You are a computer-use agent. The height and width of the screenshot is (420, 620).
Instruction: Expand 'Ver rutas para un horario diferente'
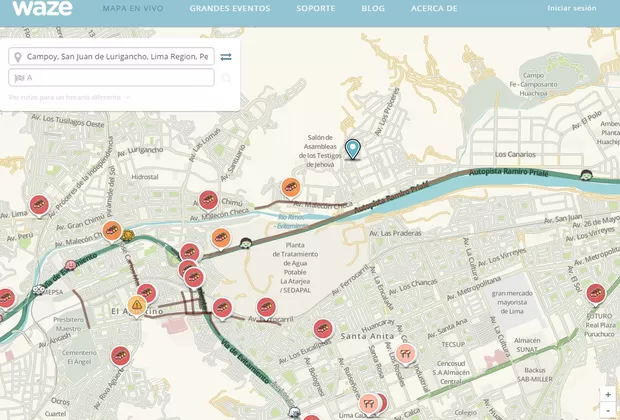tap(69, 97)
